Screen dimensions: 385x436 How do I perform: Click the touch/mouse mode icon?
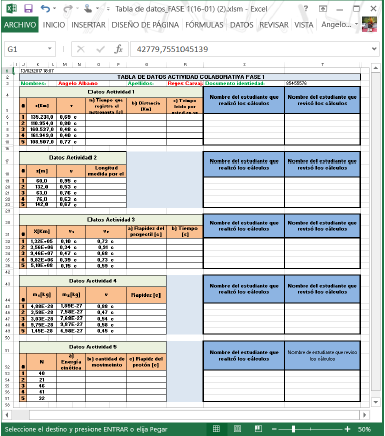88,8
